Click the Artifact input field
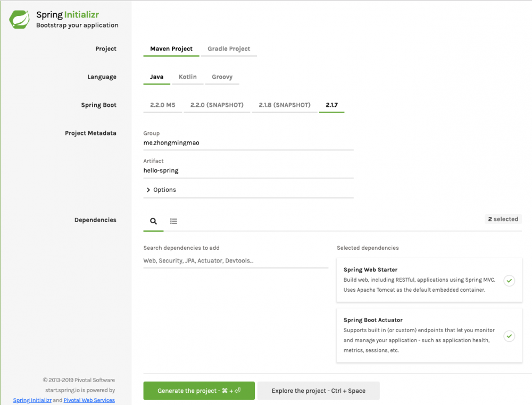This screenshot has width=532, height=405. pyautogui.click(x=248, y=171)
